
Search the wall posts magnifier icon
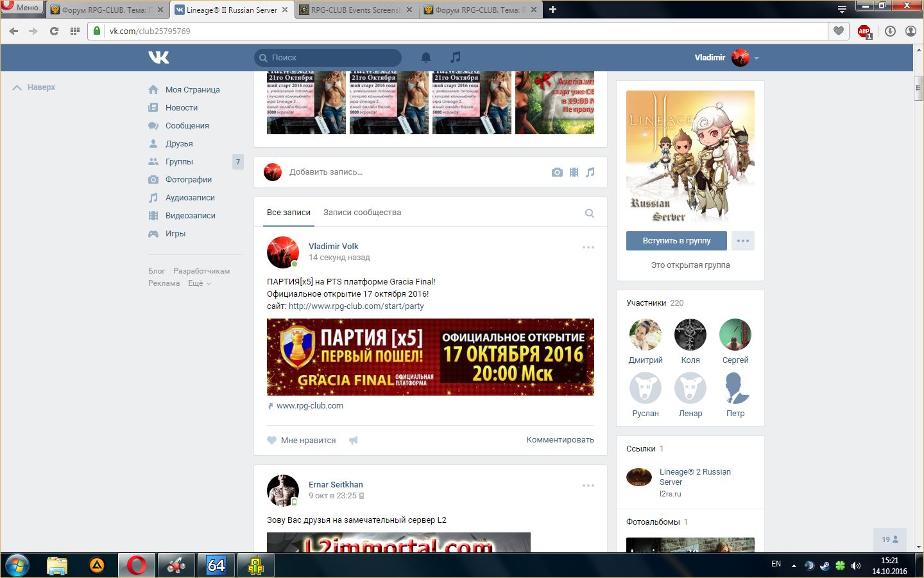pyautogui.click(x=589, y=213)
